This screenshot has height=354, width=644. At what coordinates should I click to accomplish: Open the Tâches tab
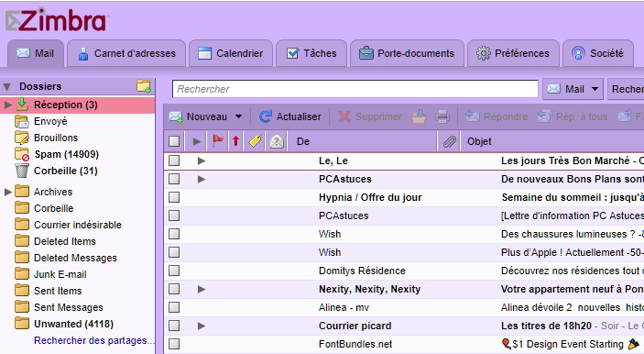pos(311,53)
